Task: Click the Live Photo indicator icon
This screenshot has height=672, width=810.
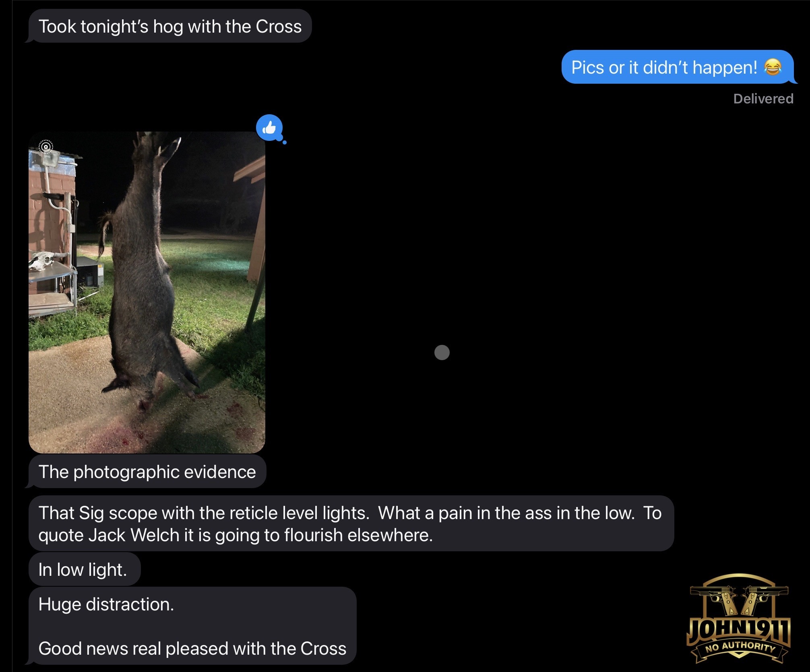Action: point(46,146)
